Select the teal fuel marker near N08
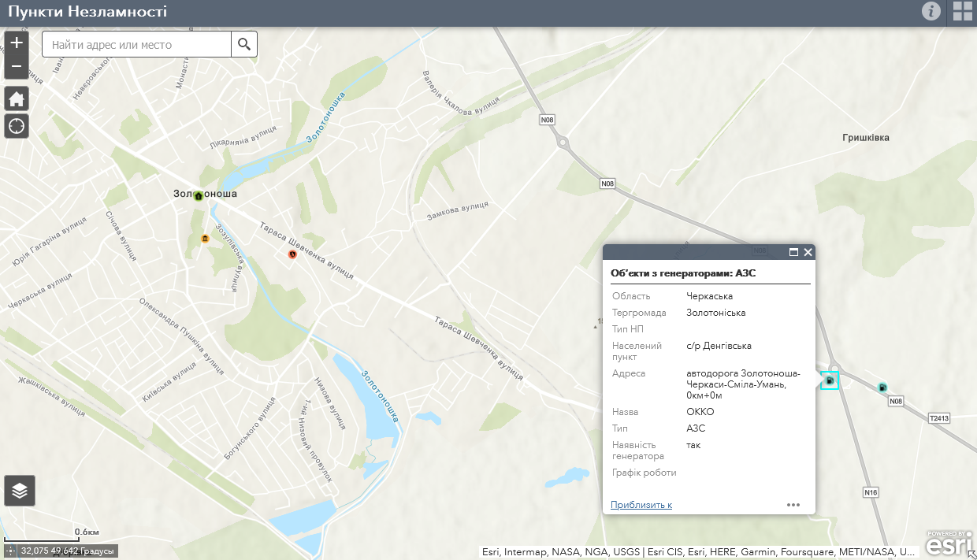977x560 pixels. coord(882,387)
